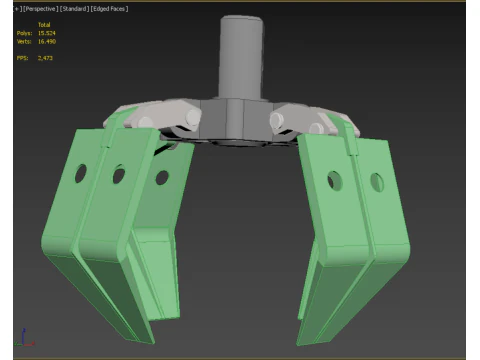Click the Verts value '16.490'
The image size is (480, 360).
tap(47, 42)
